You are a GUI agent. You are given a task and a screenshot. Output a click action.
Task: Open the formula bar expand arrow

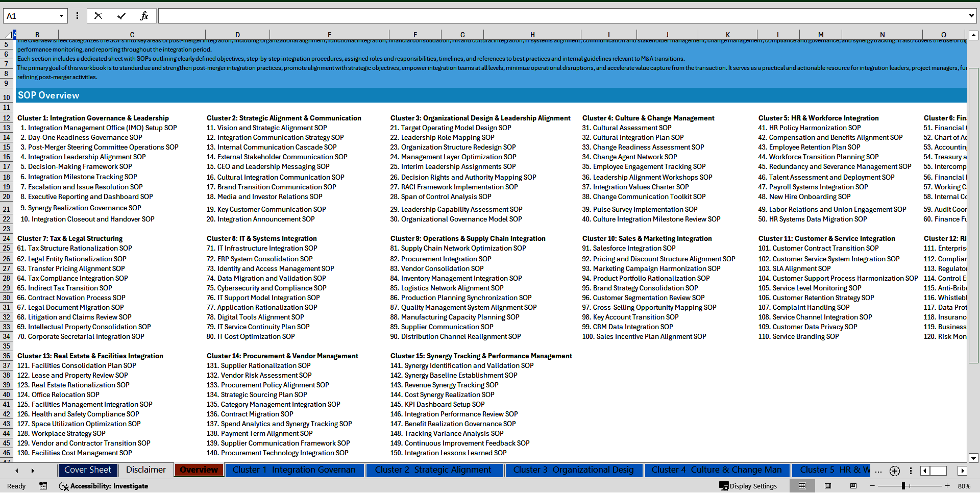[971, 16]
